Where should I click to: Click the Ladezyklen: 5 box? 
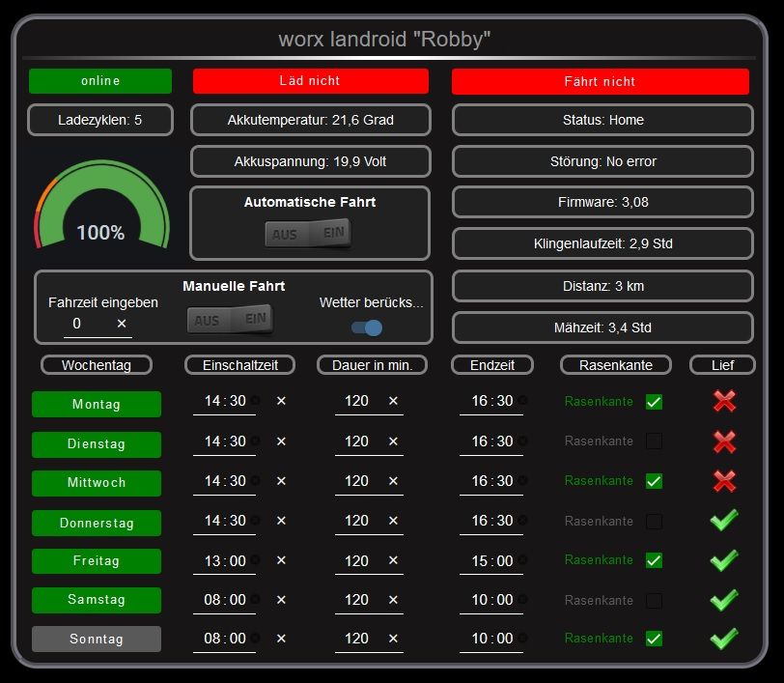click(100, 120)
